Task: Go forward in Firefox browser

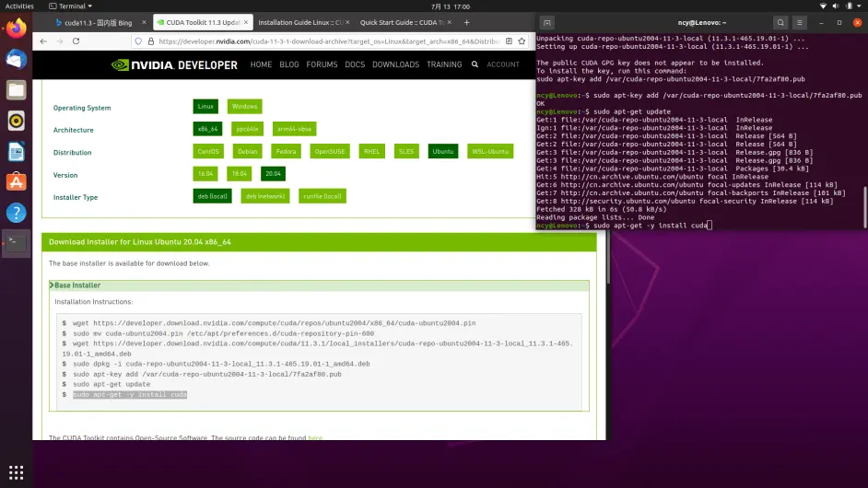Action: [x=60, y=41]
